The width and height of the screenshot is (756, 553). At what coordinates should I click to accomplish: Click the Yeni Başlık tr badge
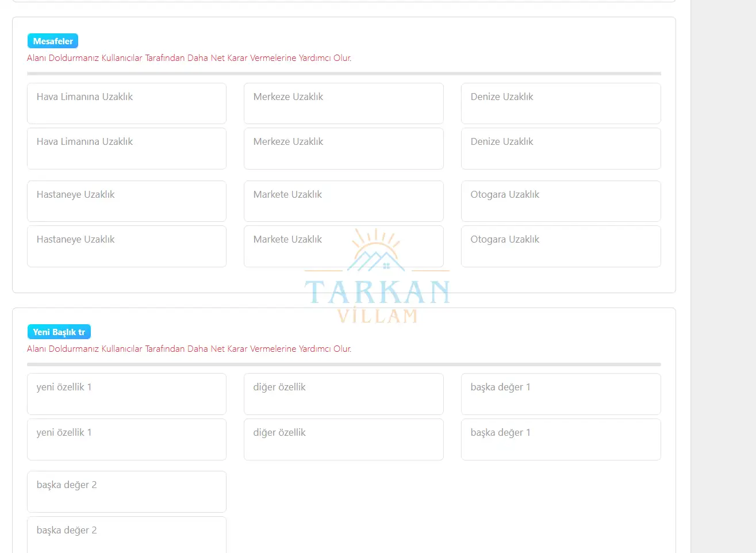click(59, 332)
